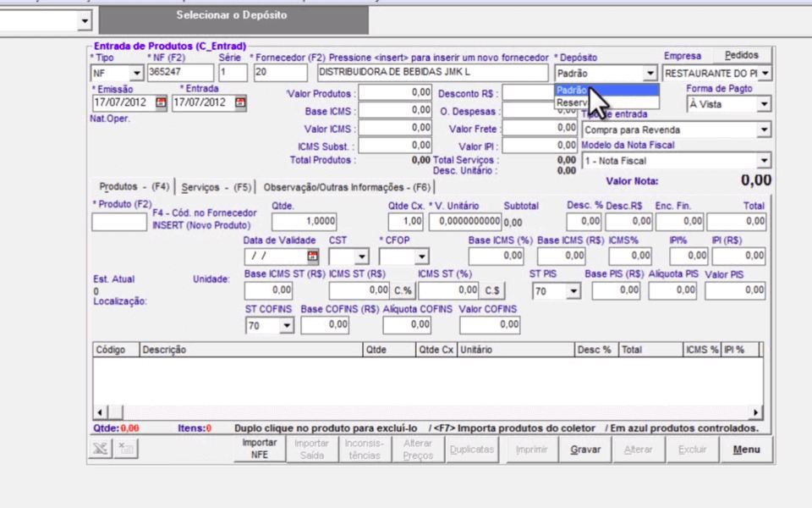The image size is (812, 508).
Task: Select Padrão in the Depósito list
Action: 607,91
